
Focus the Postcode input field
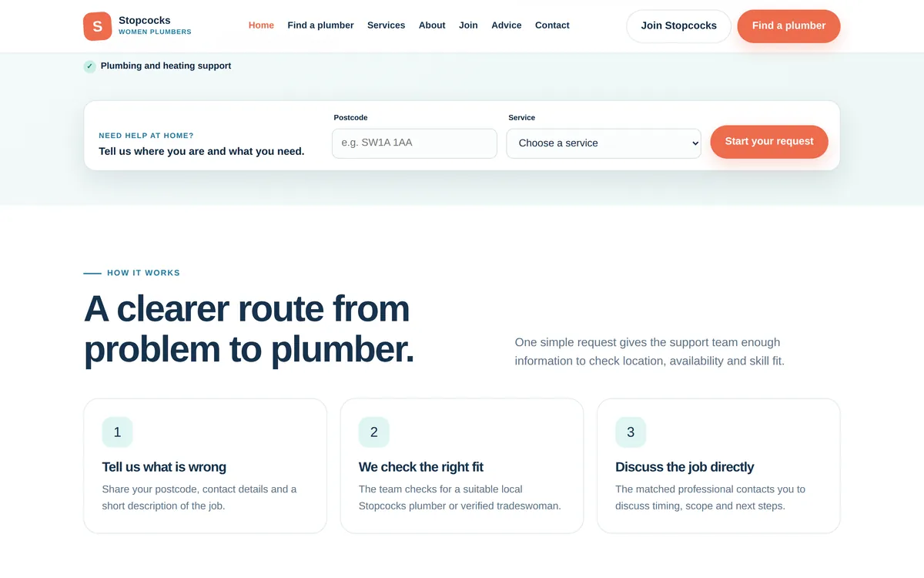coord(414,143)
